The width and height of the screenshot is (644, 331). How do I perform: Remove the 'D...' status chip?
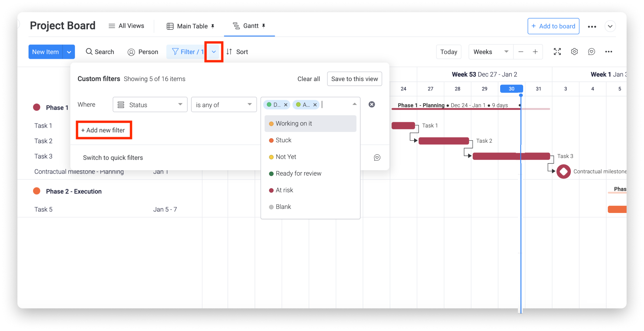286,105
